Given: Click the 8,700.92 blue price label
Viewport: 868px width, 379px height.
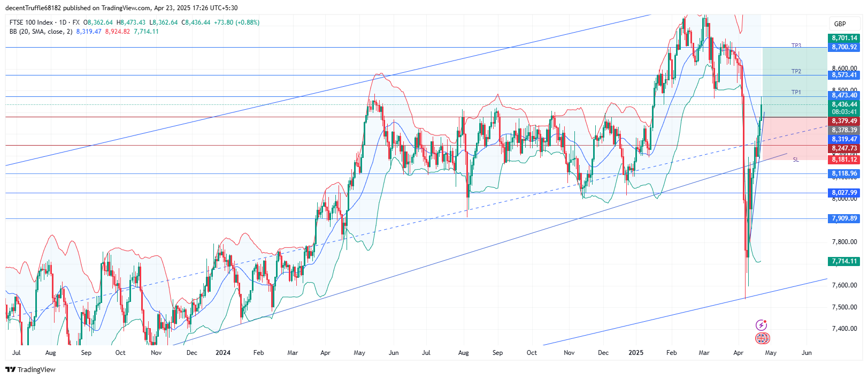Looking at the screenshot, I should 844,47.
